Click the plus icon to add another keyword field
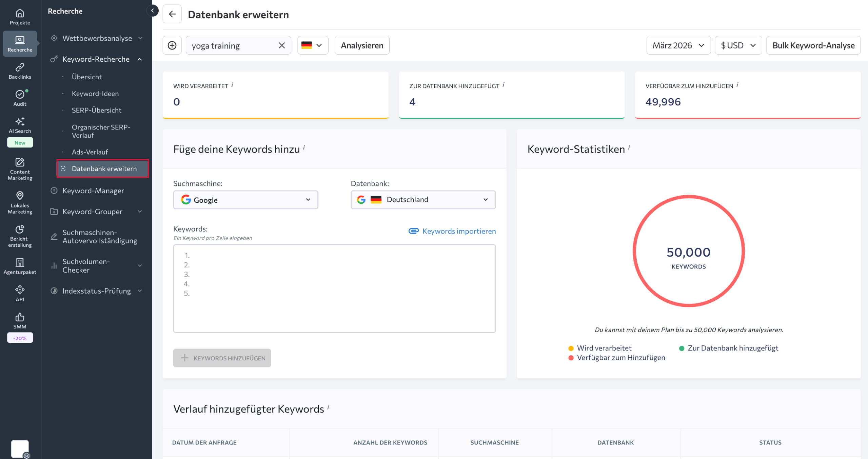Viewport: 868px width, 459px height. coord(172,45)
